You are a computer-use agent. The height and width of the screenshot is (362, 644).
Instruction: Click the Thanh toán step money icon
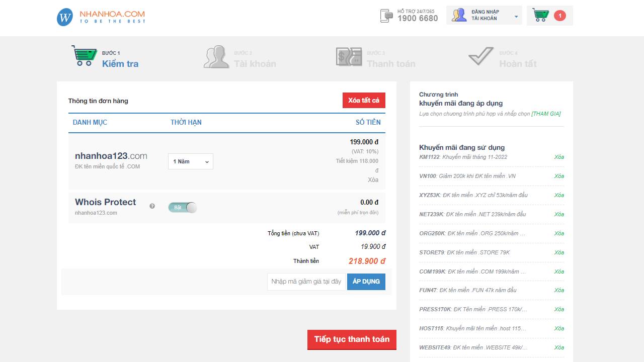coord(349,57)
